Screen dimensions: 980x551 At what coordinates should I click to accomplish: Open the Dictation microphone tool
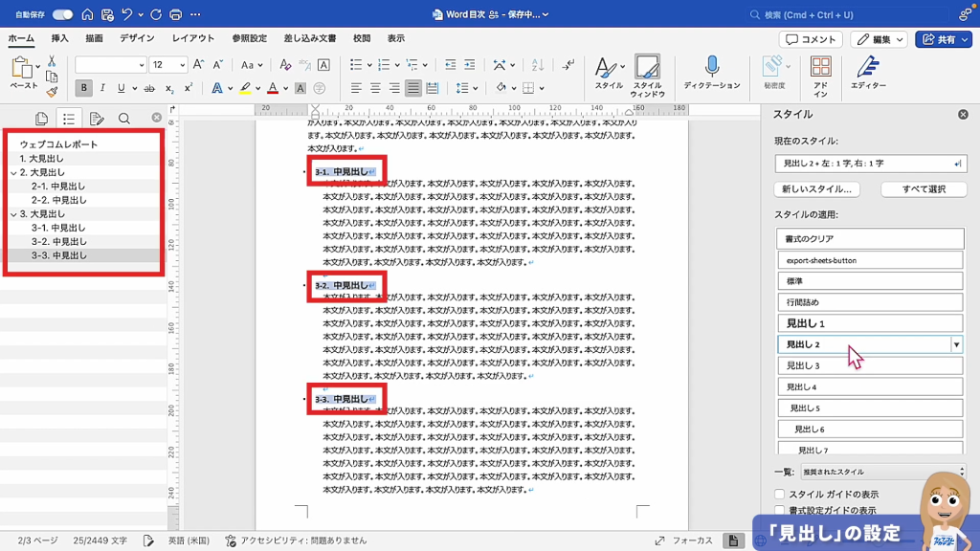tap(712, 67)
